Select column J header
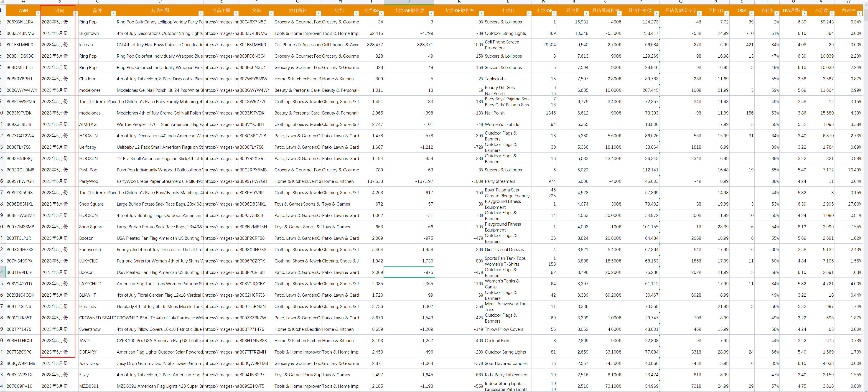 [409, 2]
